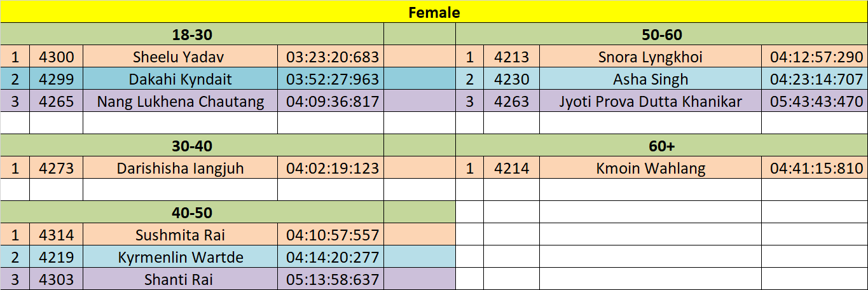This screenshot has height=290, width=868.
Task: Select the Asha Singh name cell
Action: 650,79
